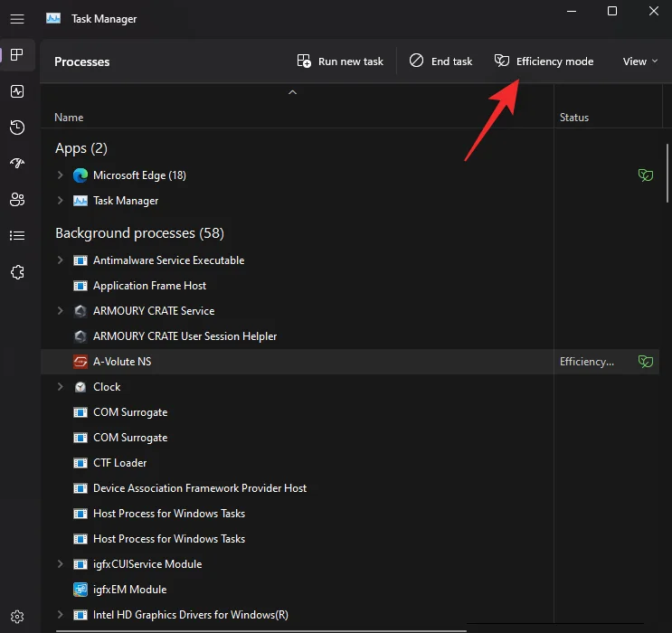Open the View dropdown menu
This screenshot has width=672, height=633.
(639, 61)
